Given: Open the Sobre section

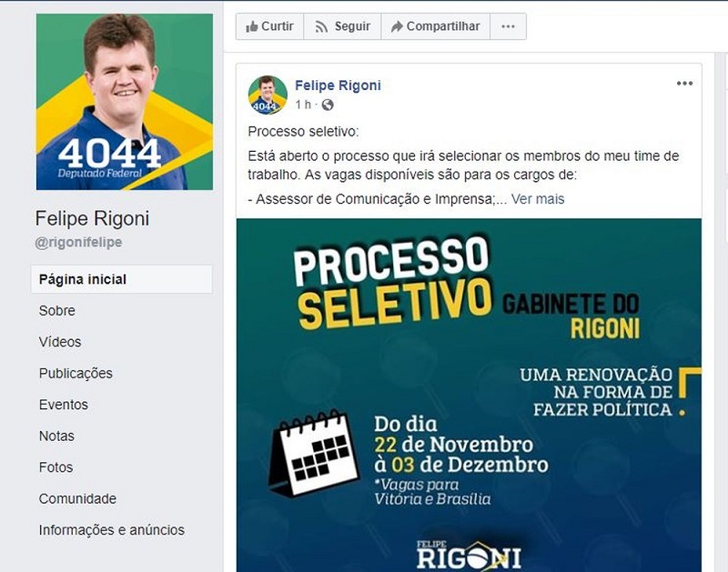Looking at the screenshot, I should click(x=57, y=310).
